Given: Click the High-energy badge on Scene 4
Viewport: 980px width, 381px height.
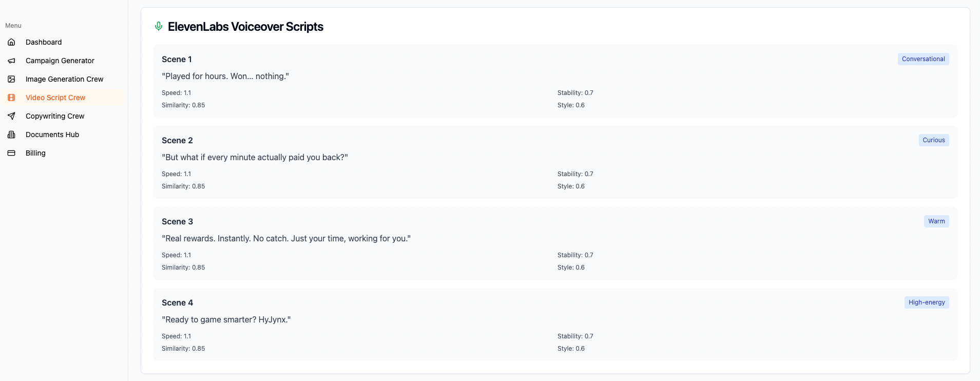Looking at the screenshot, I should pyautogui.click(x=927, y=302).
